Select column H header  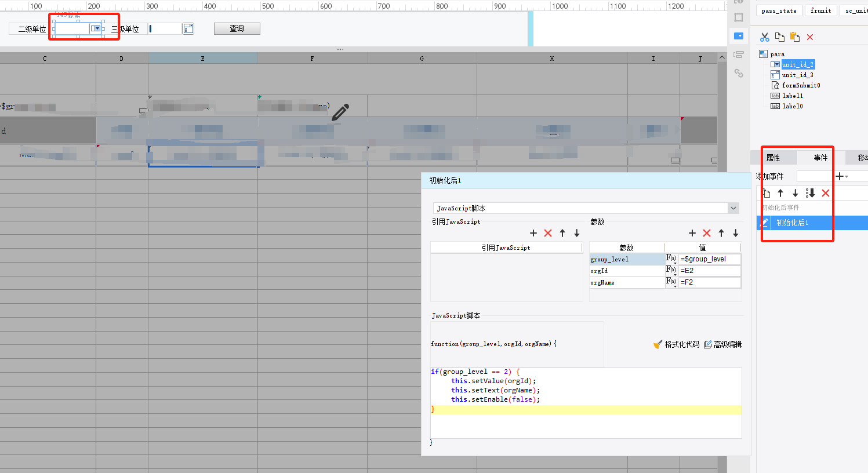(552, 59)
